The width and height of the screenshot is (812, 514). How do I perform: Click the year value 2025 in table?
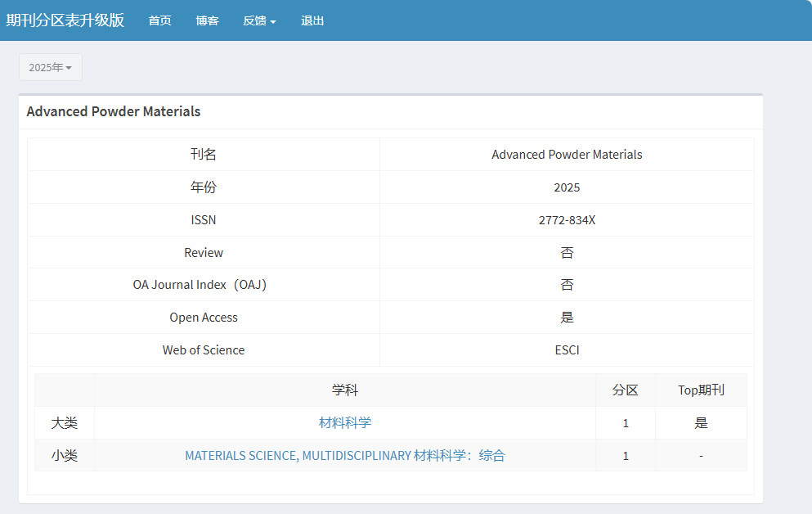567,187
